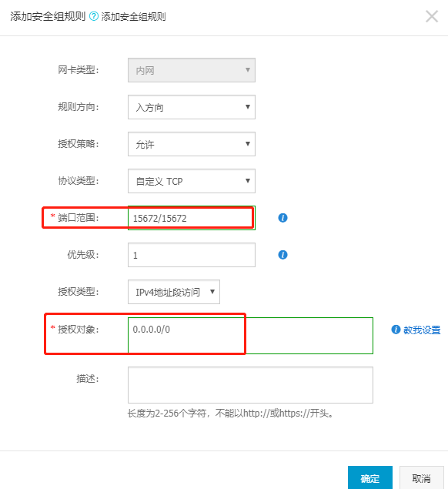
Task: Open the 授权类型 dropdown showing IPv4地址段访问
Action: tap(174, 292)
